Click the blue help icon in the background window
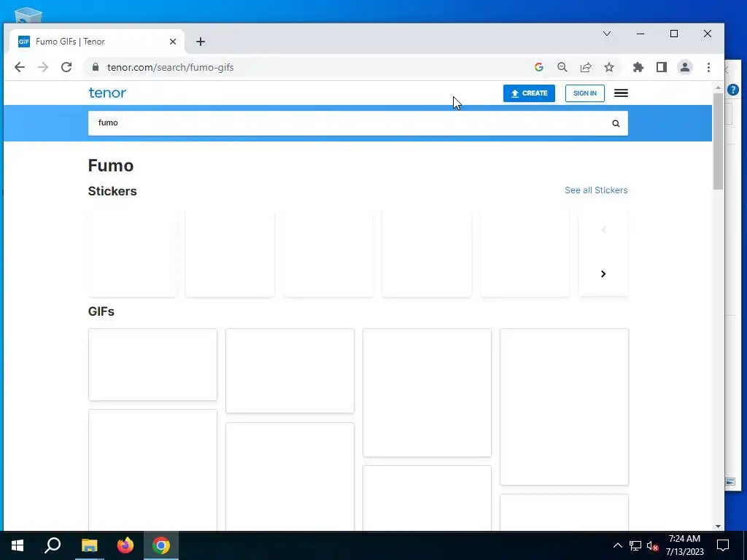Viewport: 747px width, 560px height. [x=733, y=90]
